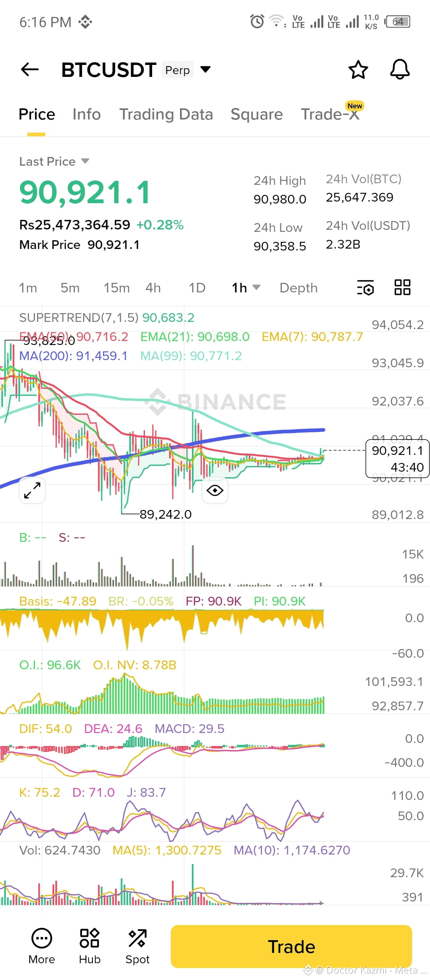Select the 1D timeframe
This screenshot has width=430, height=980.
point(197,288)
